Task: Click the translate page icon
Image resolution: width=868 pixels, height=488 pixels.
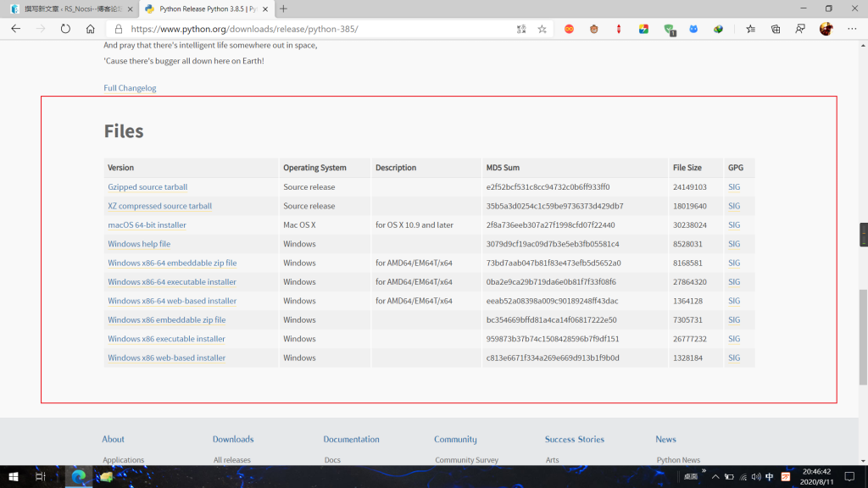Action: click(521, 29)
